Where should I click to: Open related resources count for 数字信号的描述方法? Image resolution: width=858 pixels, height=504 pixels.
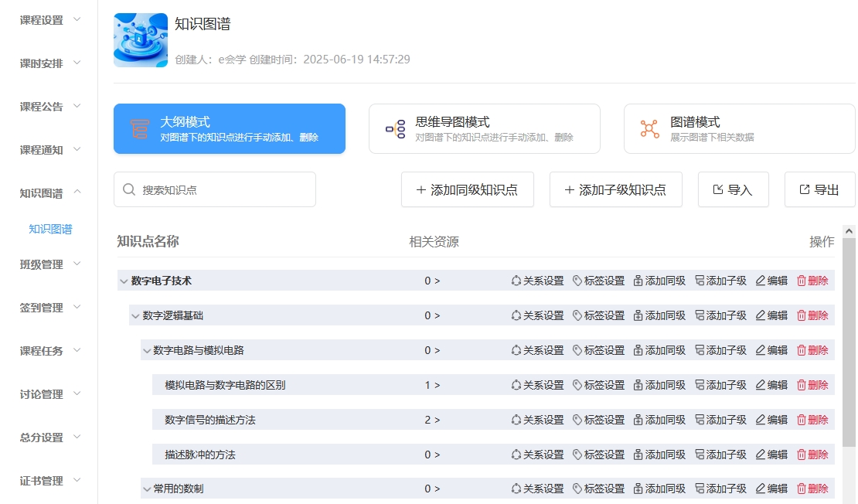[432, 420]
